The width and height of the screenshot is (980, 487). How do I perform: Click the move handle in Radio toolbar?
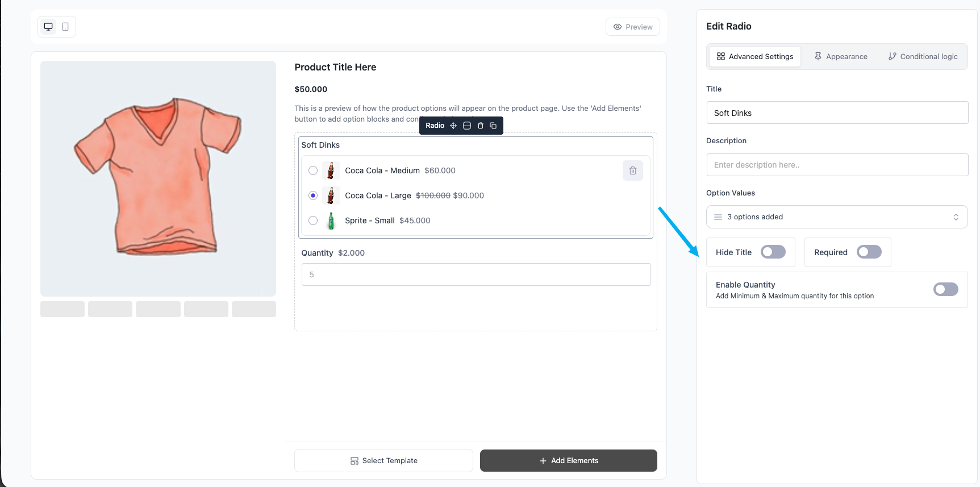(453, 126)
